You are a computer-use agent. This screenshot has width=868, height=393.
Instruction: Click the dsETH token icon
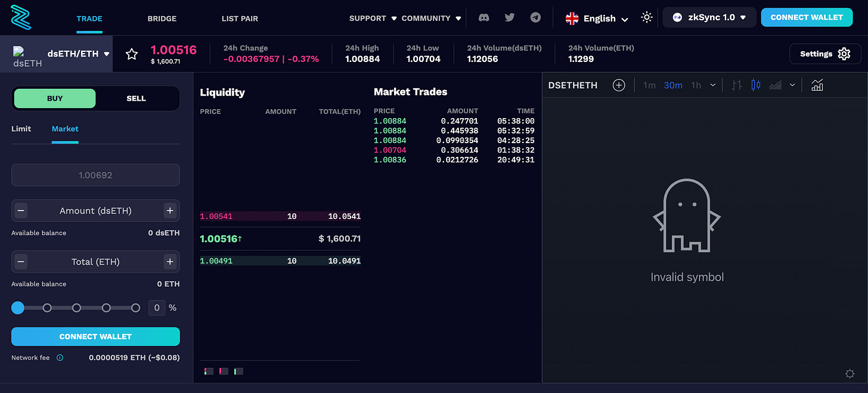point(27,57)
